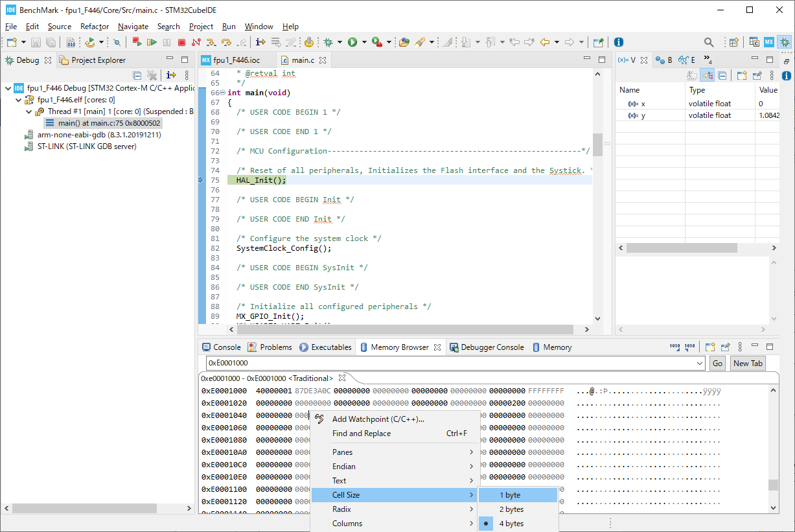Choose Radix from the context menu
The height and width of the screenshot is (532, 795).
[395, 509]
